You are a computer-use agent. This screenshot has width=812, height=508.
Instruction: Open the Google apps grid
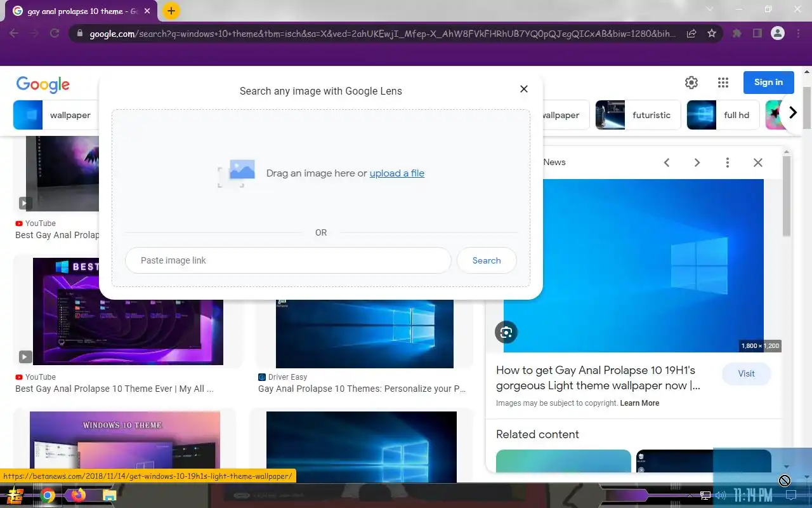click(723, 83)
